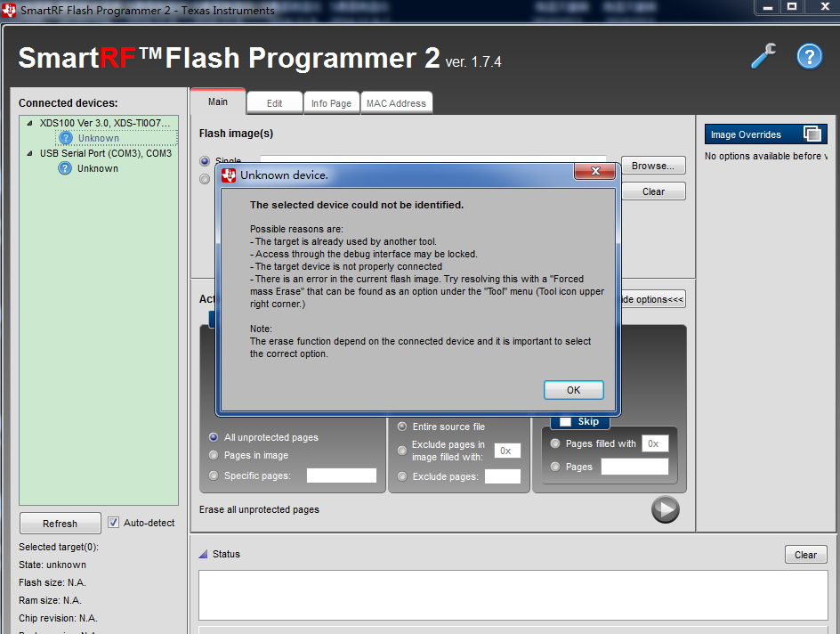Start the selected actions with play button
The width and height of the screenshot is (840, 634).
tap(666, 509)
